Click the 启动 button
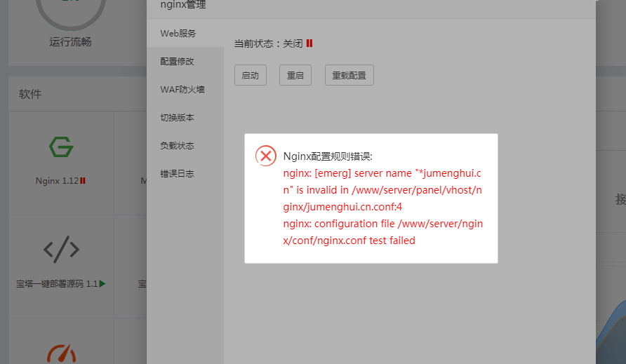 (251, 75)
